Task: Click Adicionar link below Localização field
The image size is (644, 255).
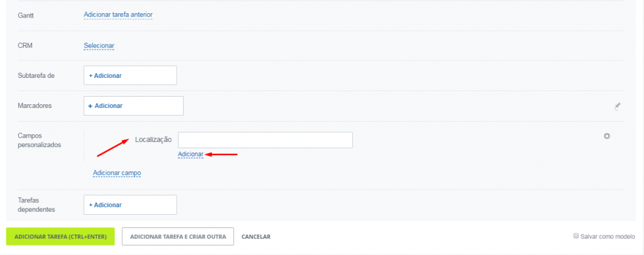Action: coord(191,154)
